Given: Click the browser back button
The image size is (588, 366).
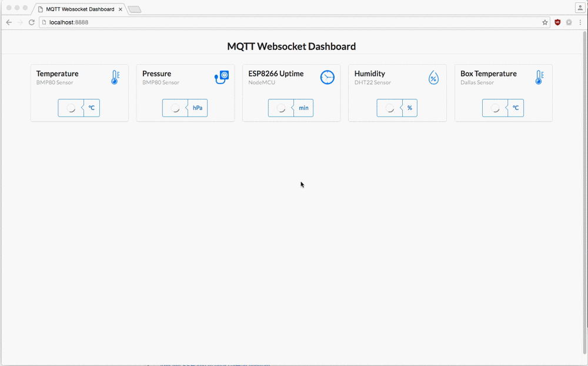Looking at the screenshot, I should pos(8,22).
